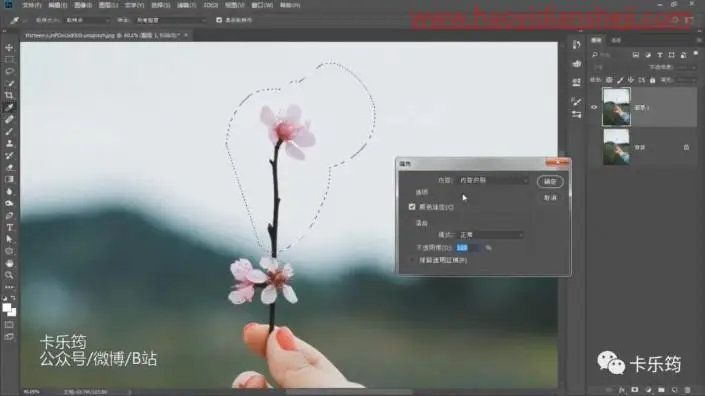Screen dimensions: 705x396
Task: Swap foreground and background colors
Action: pos(13,298)
